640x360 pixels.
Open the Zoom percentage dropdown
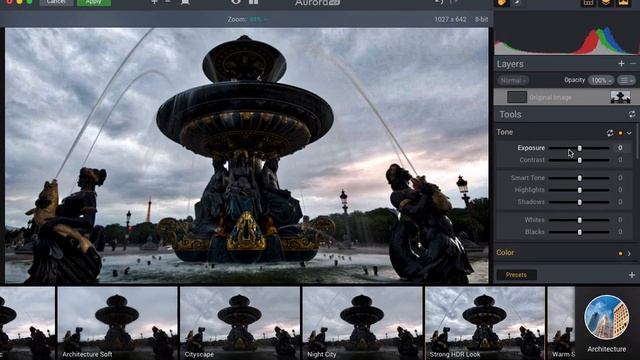point(258,19)
